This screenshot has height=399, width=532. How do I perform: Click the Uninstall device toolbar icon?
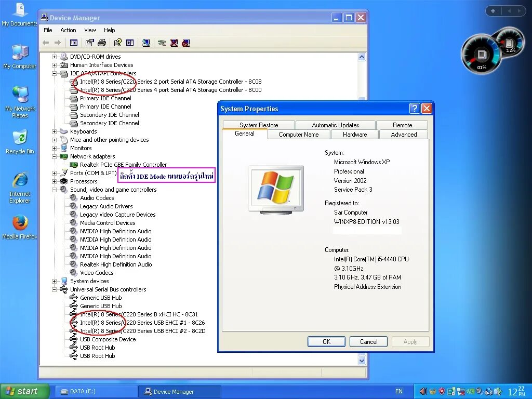click(174, 43)
